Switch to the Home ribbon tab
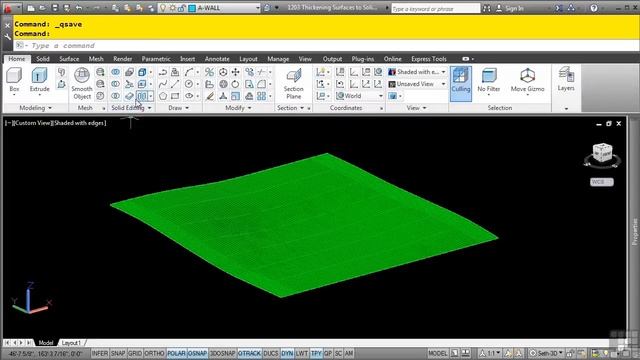The image size is (640, 360). point(17,59)
